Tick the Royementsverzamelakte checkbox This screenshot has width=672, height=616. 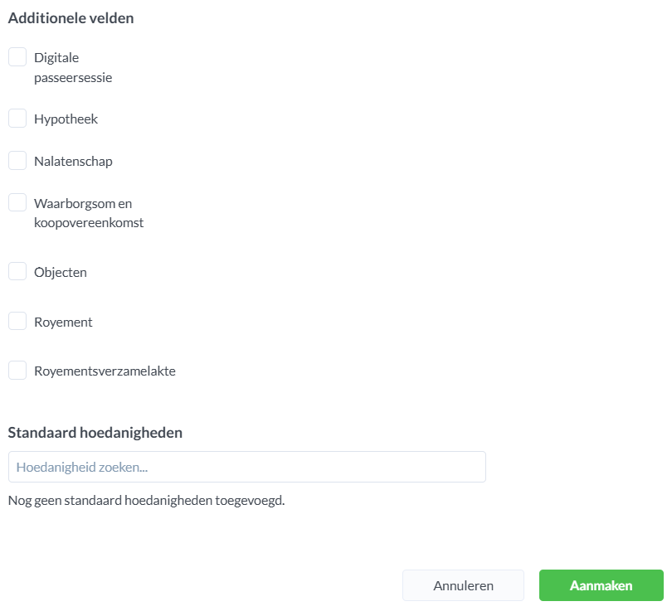pos(17,371)
